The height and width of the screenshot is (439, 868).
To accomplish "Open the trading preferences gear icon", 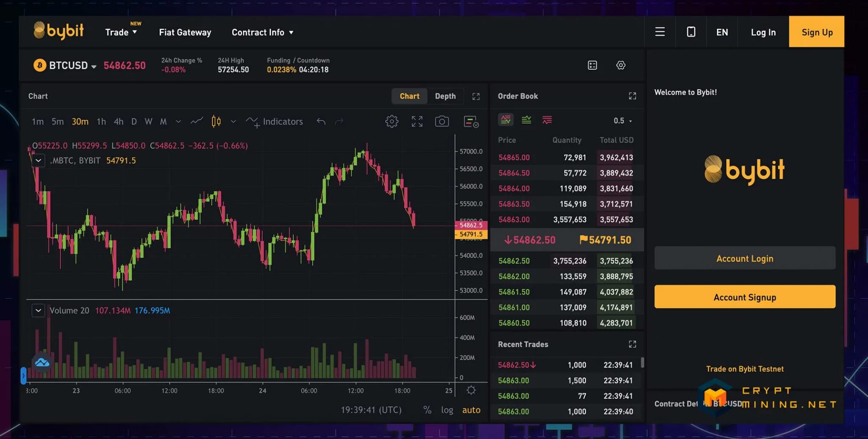I will click(x=620, y=65).
